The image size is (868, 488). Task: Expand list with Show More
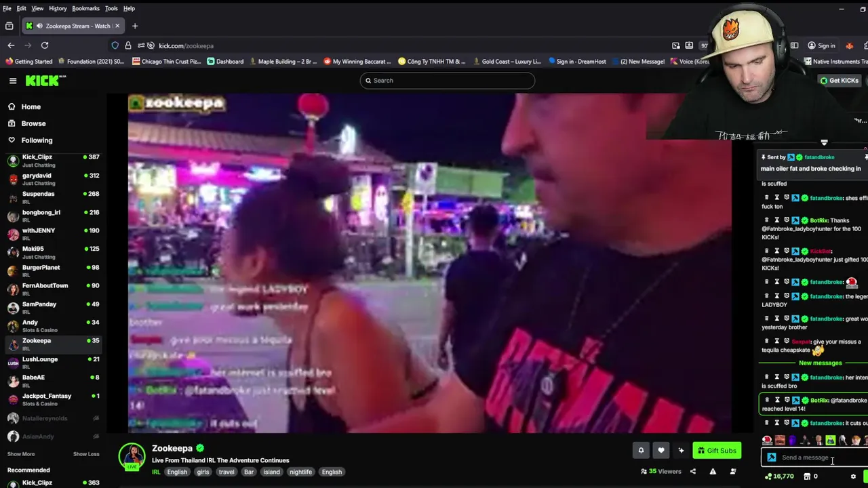[x=21, y=454]
